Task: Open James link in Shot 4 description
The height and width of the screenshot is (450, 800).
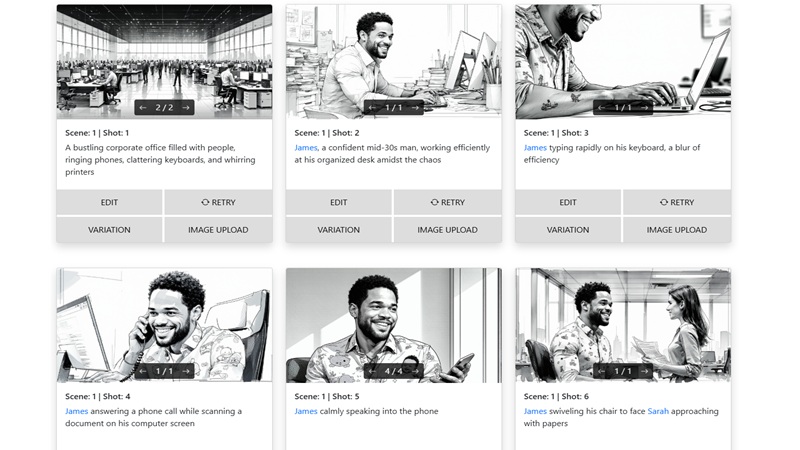Action: 76,411
